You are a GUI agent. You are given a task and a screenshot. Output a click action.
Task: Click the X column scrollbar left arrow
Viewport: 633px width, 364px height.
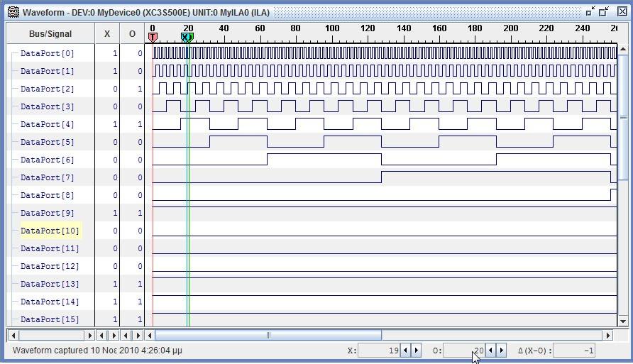coord(101,336)
